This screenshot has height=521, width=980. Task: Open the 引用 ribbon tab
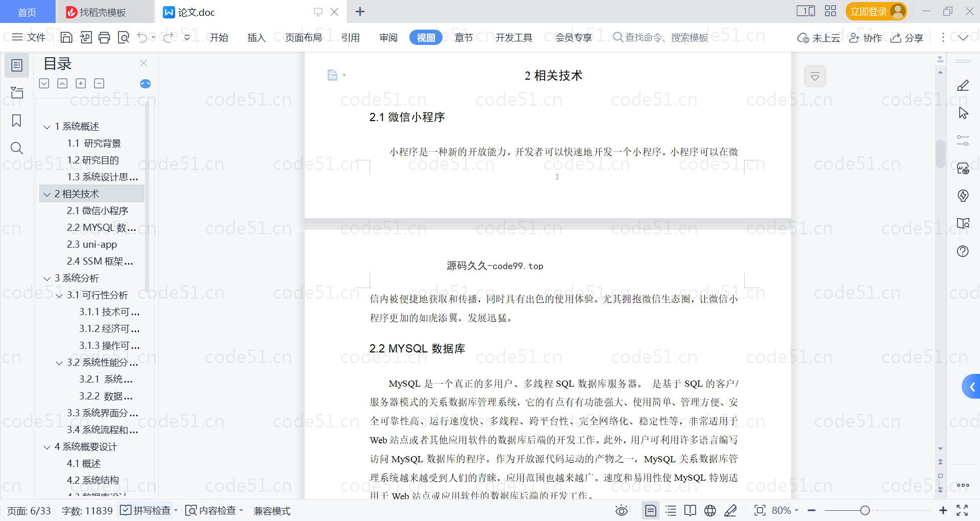point(350,37)
